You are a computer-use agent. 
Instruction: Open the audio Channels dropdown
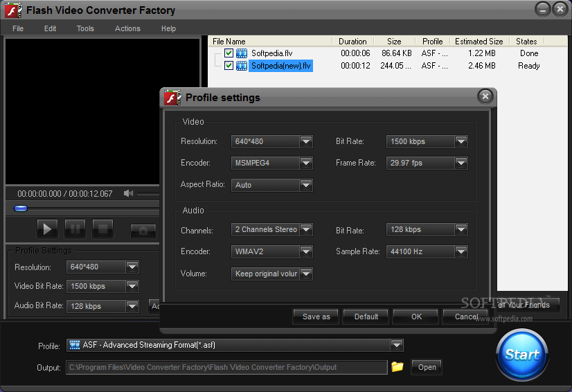(306, 229)
